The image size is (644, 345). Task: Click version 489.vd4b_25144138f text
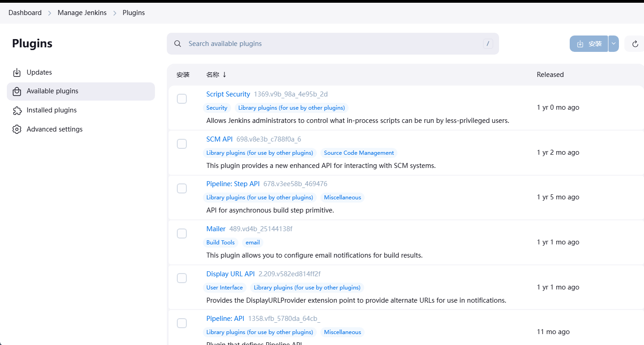tap(261, 229)
